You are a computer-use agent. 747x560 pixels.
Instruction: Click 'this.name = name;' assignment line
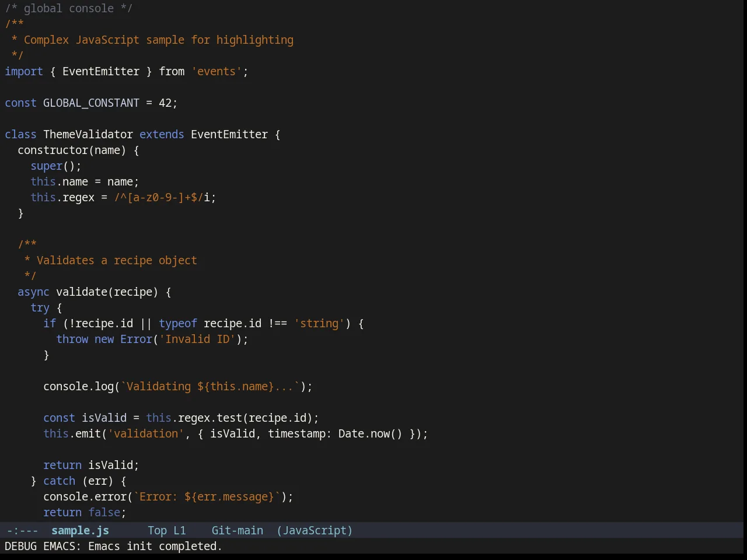(85, 181)
